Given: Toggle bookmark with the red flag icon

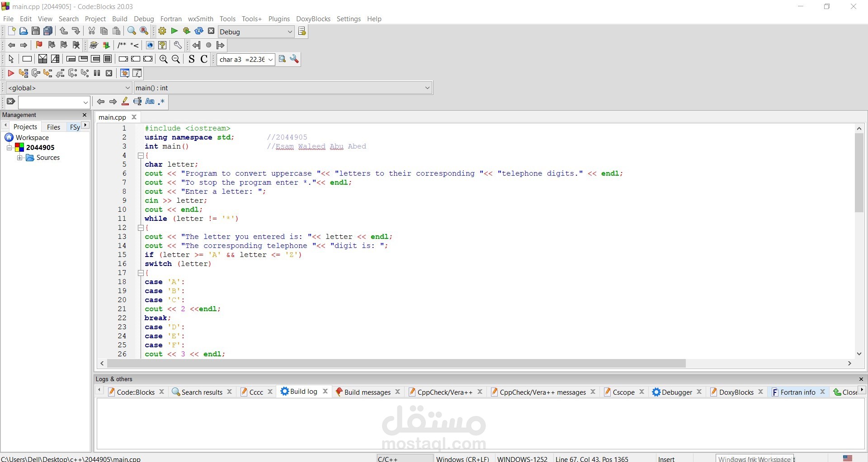Looking at the screenshot, I should pyautogui.click(x=39, y=45).
